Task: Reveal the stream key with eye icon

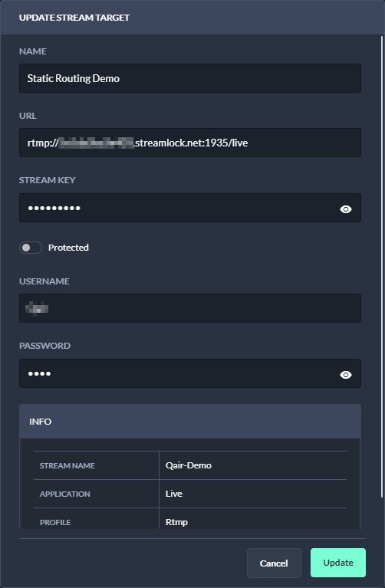Action: (346, 209)
